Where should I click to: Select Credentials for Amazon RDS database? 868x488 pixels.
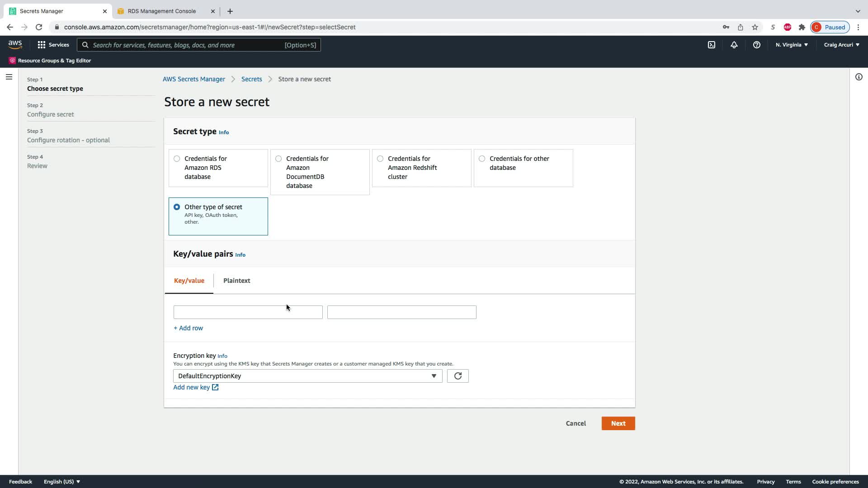tap(177, 159)
